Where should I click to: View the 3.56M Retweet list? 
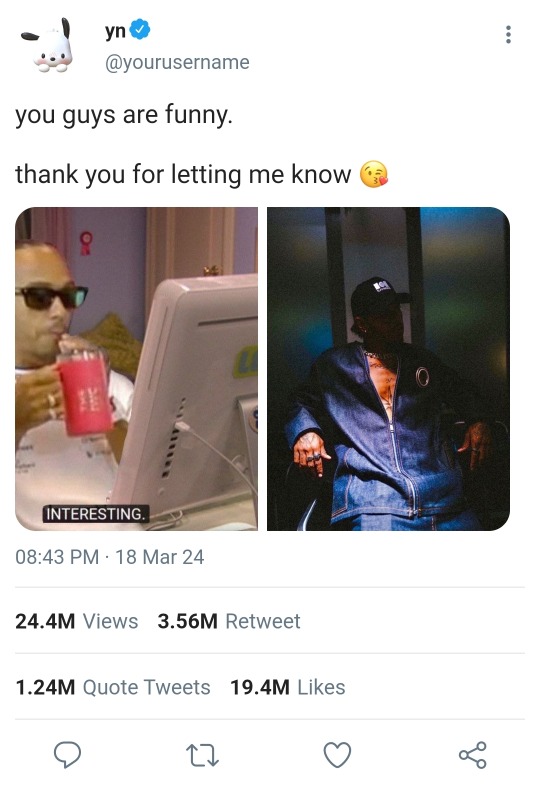[229, 621]
